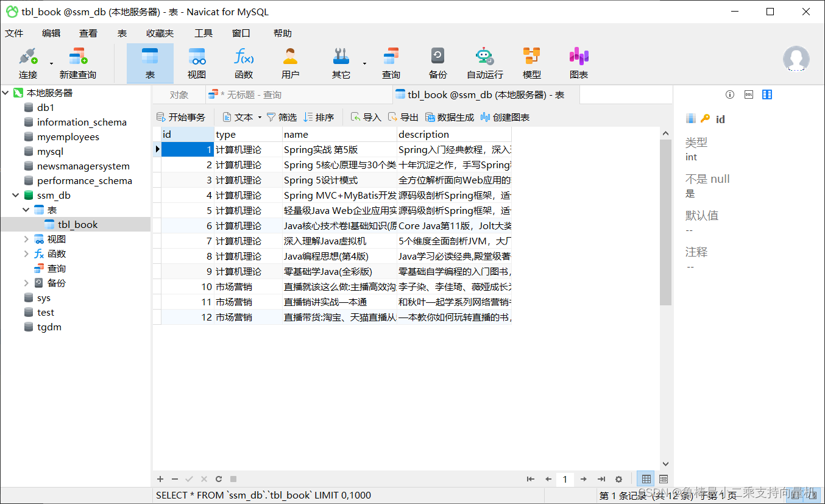Collapse the 表 node under ssm_db
825x504 pixels.
pyautogui.click(x=26, y=210)
